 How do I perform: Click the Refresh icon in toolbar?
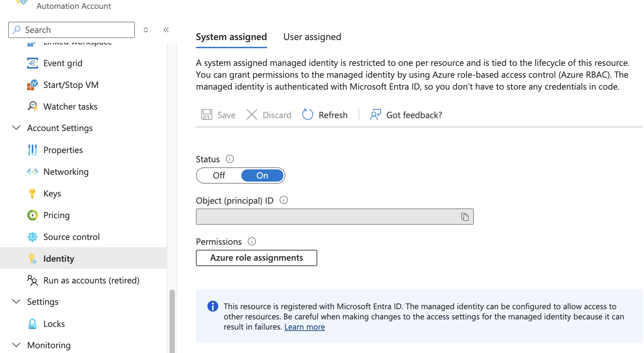click(307, 115)
